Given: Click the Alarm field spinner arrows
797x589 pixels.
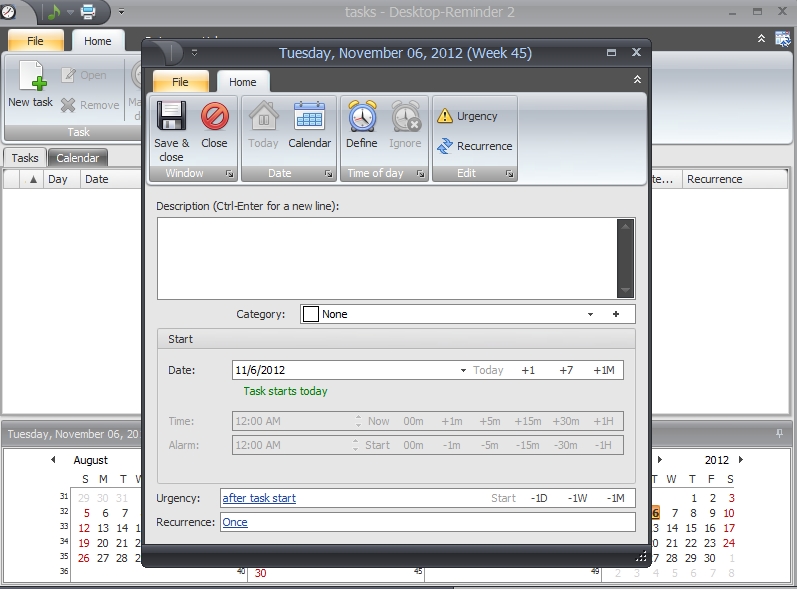Looking at the screenshot, I should (x=355, y=445).
